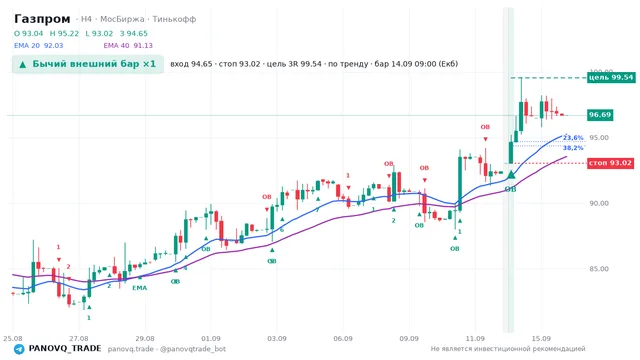640x360 pixels.
Task: Click the PANOVQ_TRADE brand name
Action: 65,349
